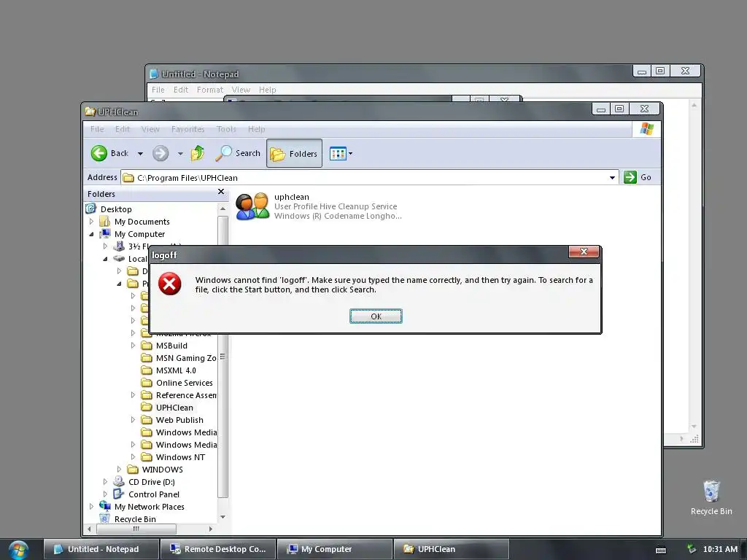747x560 pixels.
Task: Select My Computer in folder tree
Action: point(139,234)
